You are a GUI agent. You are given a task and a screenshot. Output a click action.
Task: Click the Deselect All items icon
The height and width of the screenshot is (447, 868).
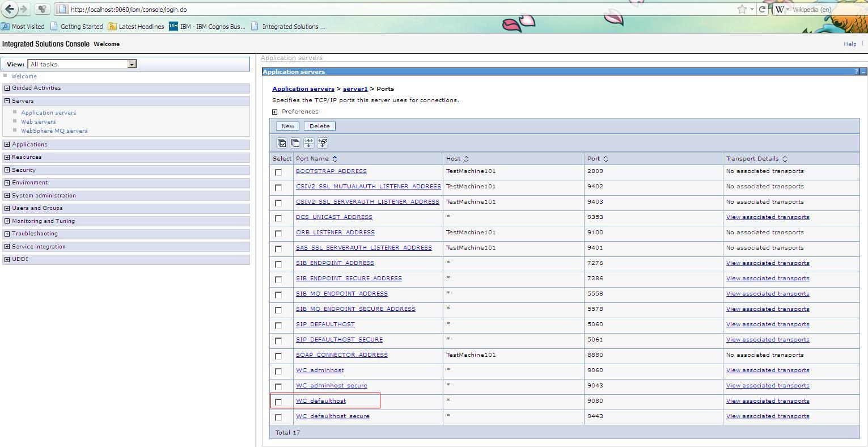tap(295, 142)
